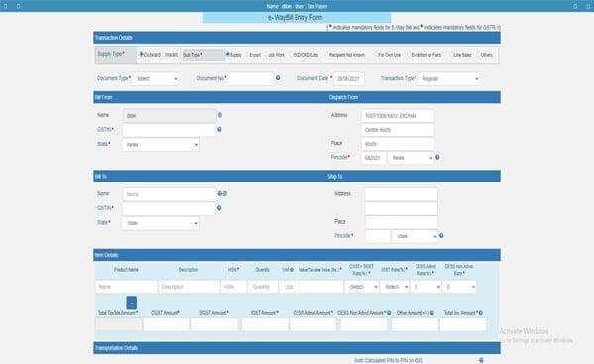Open the Transaction Type dropdown
The height and width of the screenshot is (364, 594).
(449, 79)
